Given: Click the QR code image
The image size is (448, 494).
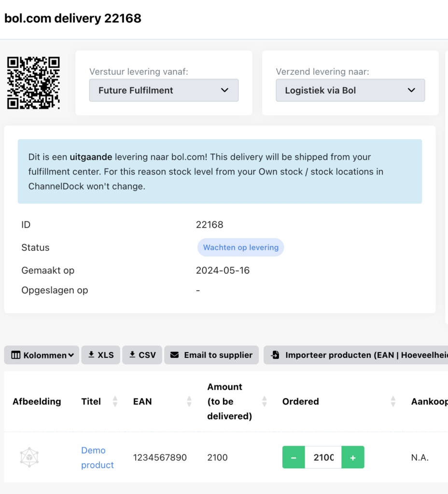Looking at the screenshot, I should (x=33, y=83).
